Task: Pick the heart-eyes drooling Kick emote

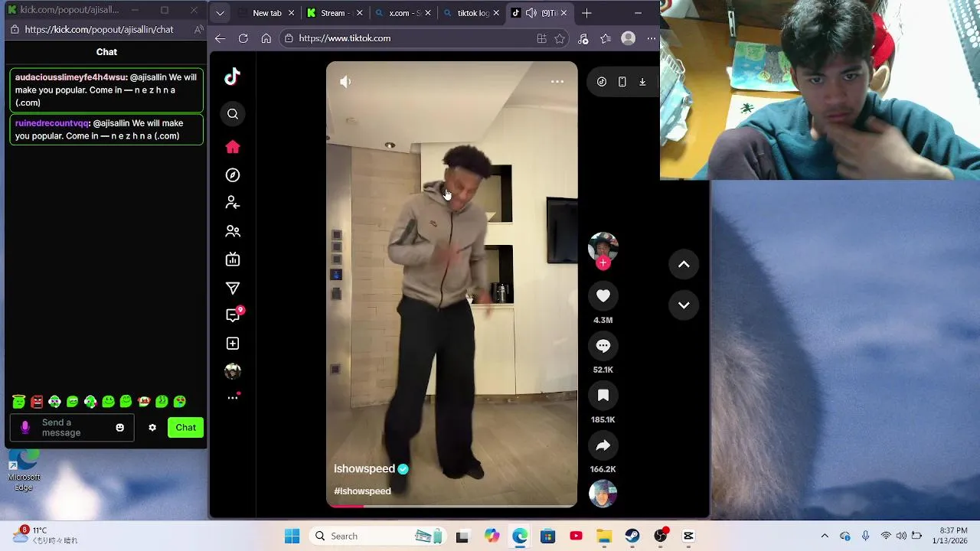Action: pos(179,401)
